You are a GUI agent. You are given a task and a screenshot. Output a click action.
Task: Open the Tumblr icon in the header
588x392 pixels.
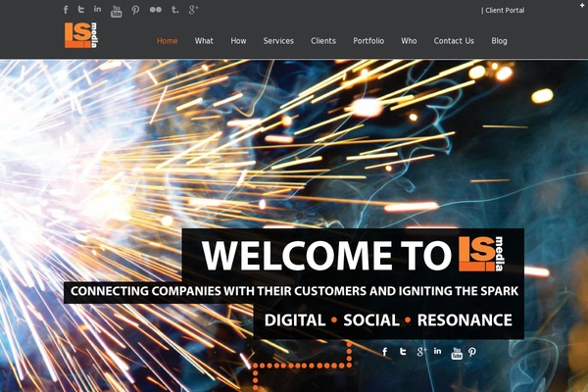(174, 9)
